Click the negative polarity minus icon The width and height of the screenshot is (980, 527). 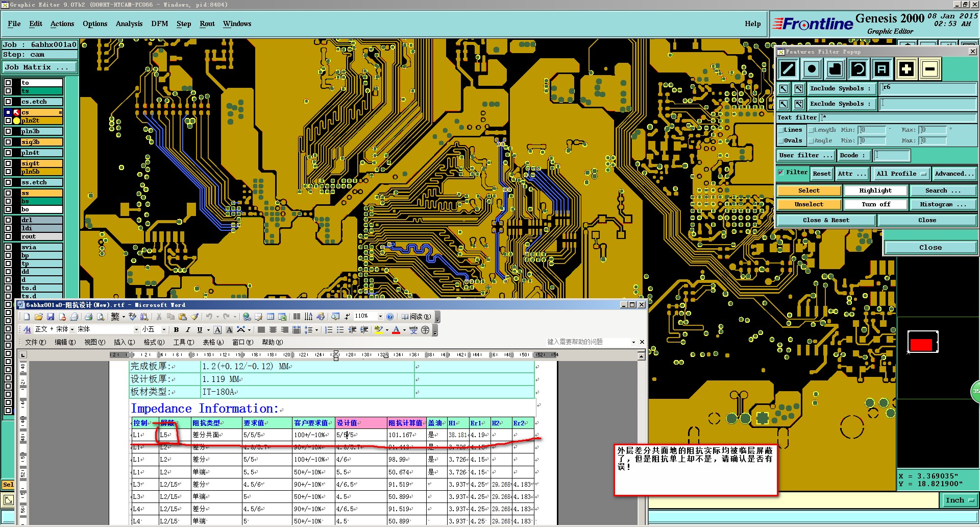(930, 69)
